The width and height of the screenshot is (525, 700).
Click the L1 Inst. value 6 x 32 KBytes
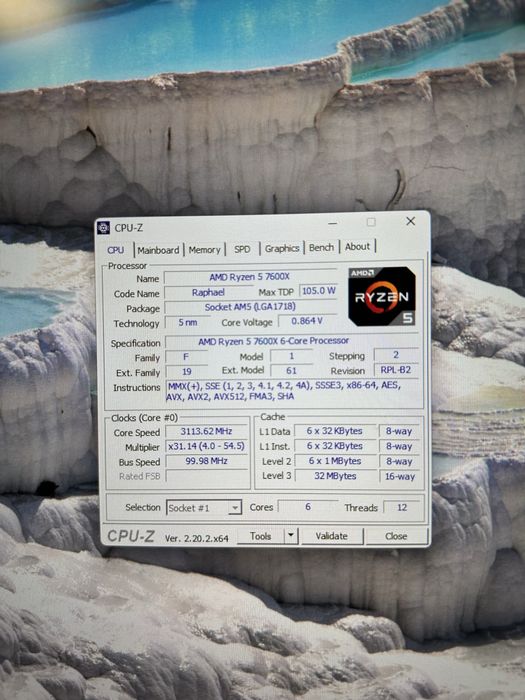(x=334, y=446)
